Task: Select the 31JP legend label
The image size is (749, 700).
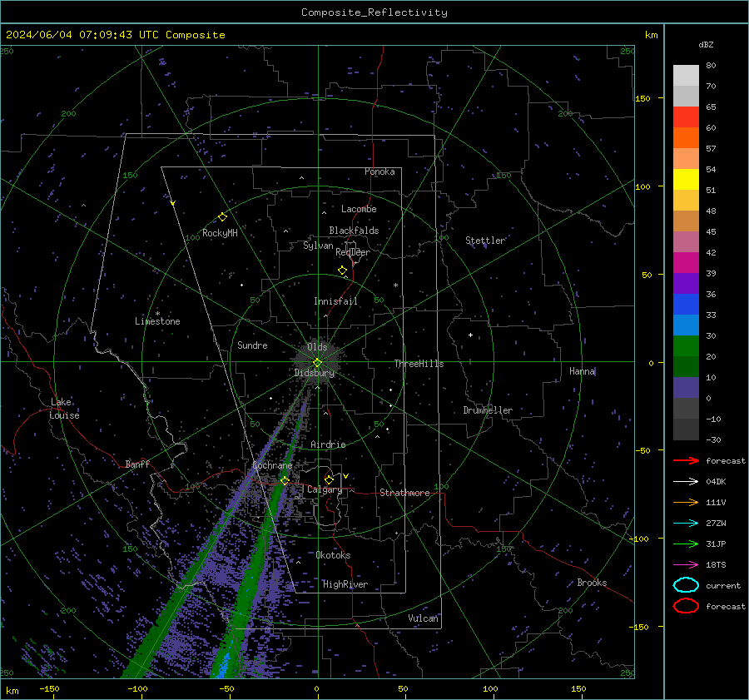Action: coord(716,544)
